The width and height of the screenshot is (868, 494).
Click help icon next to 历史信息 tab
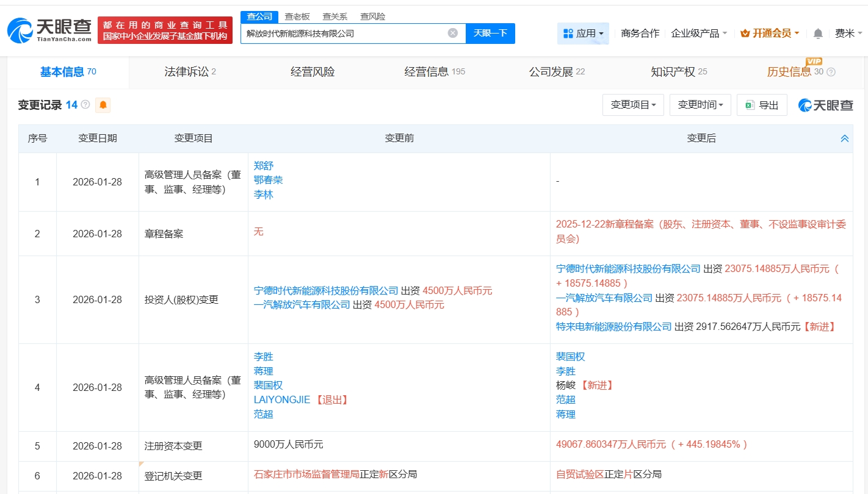(831, 73)
